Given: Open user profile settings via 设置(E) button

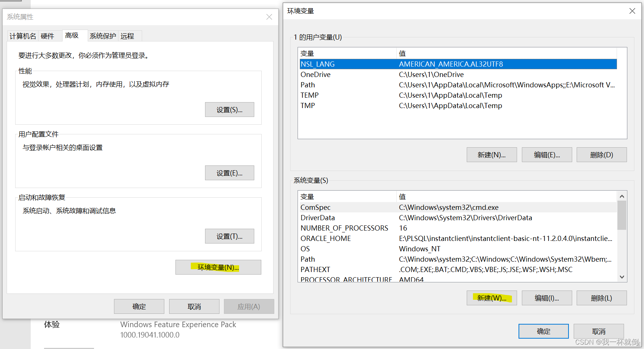Looking at the screenshot, I should tap(229, 173).
